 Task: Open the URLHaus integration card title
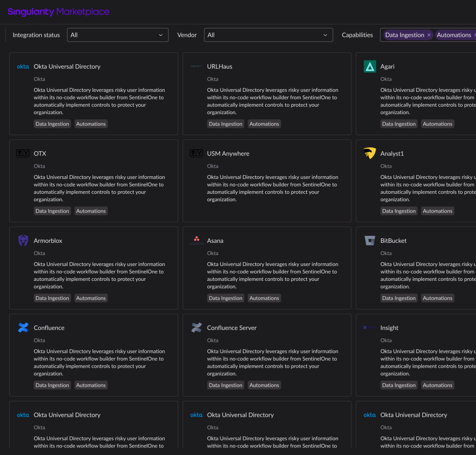pos(220,66)
